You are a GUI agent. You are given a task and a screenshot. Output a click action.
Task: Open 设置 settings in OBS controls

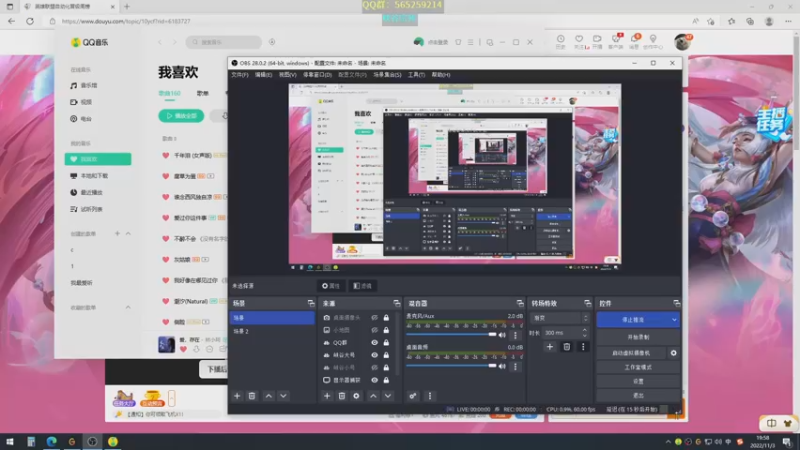[x=638, y=382]
